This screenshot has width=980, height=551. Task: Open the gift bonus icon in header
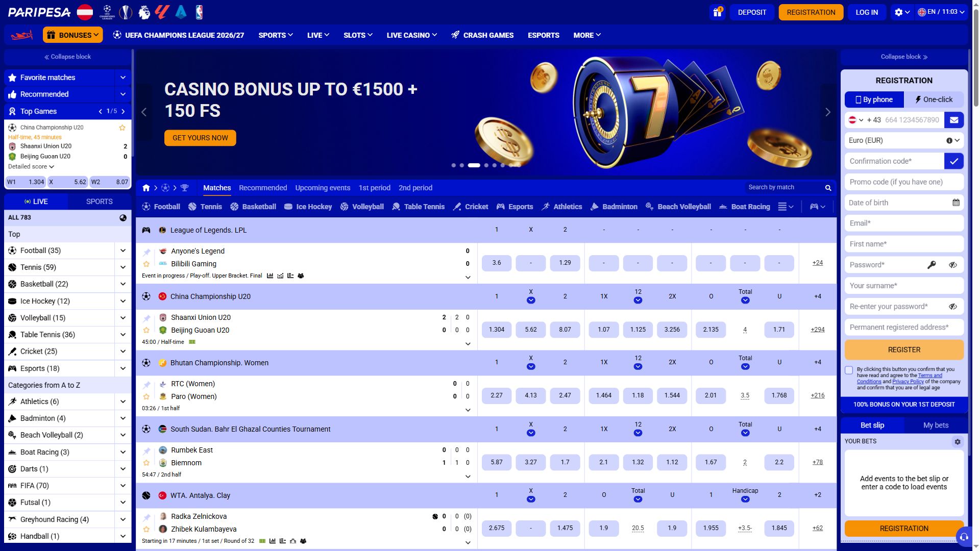click(717, 12)
